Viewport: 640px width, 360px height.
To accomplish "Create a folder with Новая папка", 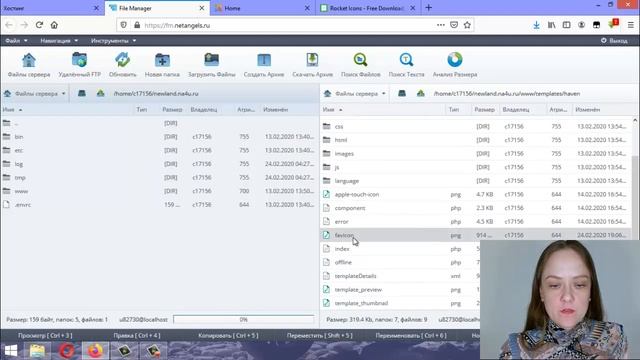I will click(x=162, y=65).
